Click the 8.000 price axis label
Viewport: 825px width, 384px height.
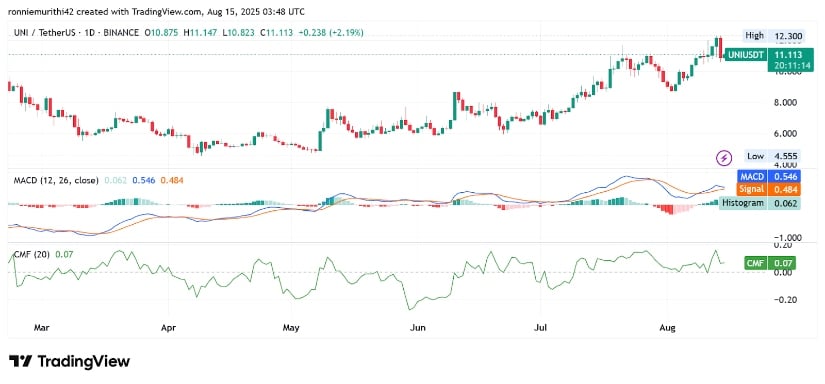click(784, 103)
